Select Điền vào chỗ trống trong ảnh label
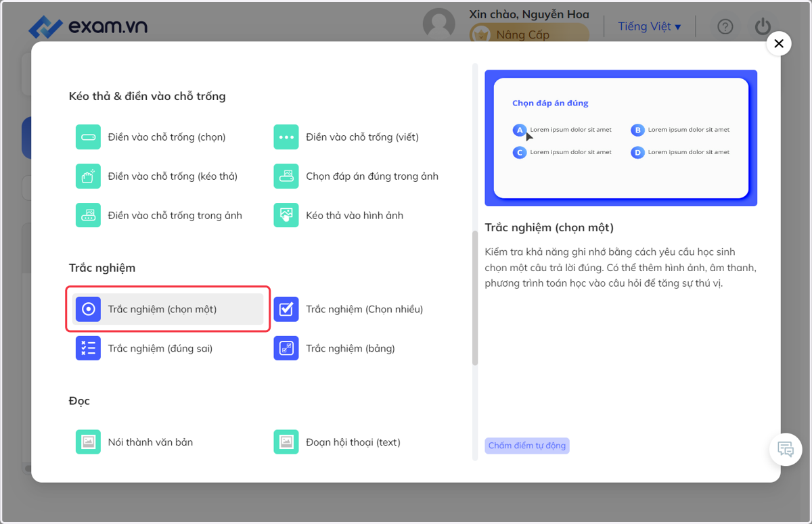The height and width of the screenshot is (524, 812). pos(175,216)
